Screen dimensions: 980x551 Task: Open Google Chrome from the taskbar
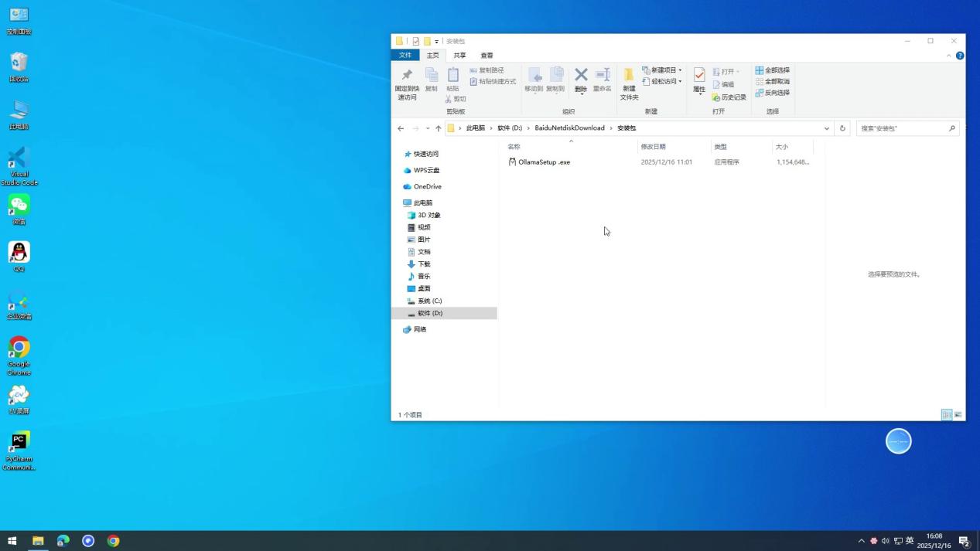(x=113, y=541)
